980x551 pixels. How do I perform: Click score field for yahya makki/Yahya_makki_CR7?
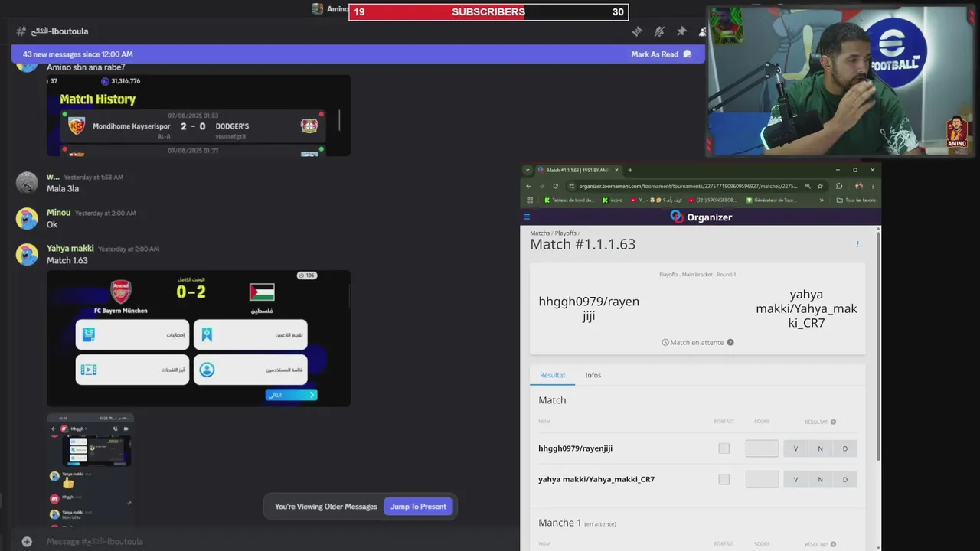point(762,479)
